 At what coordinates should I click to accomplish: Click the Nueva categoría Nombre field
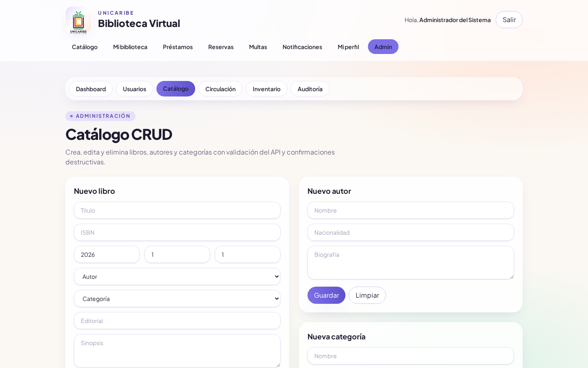(x=411, y=356)
